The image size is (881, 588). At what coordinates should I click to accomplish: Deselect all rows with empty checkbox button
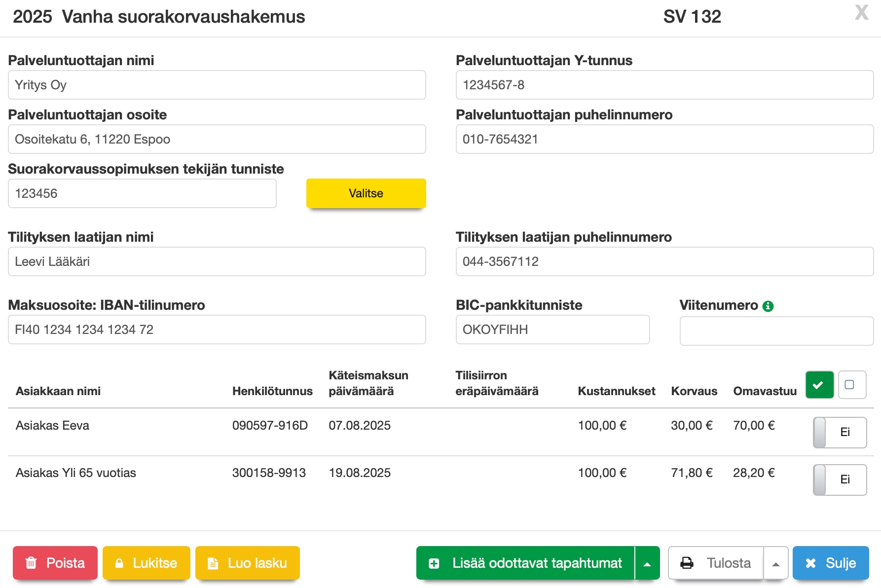(x=851, y=385)
